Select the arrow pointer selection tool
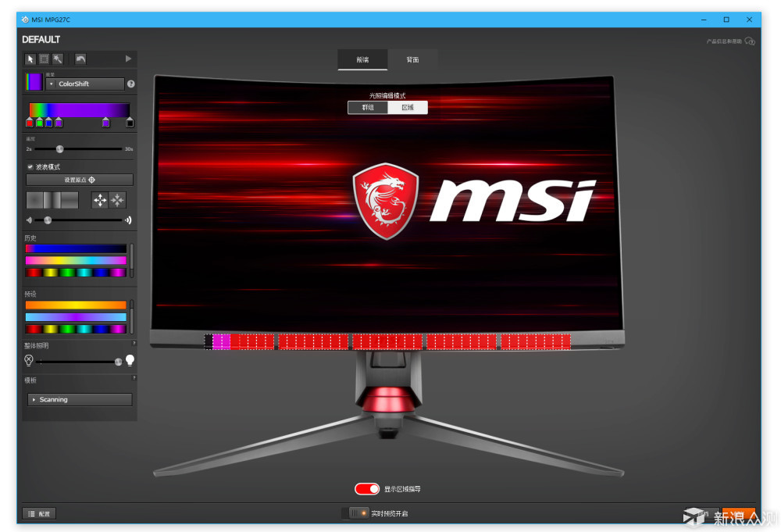Screen dimensions: 781x532 30,59
